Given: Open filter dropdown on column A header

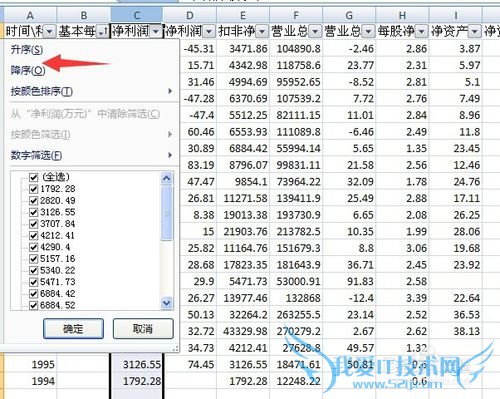Looking at the screenshot, I should pyautogui.click(x=49, y=32).
